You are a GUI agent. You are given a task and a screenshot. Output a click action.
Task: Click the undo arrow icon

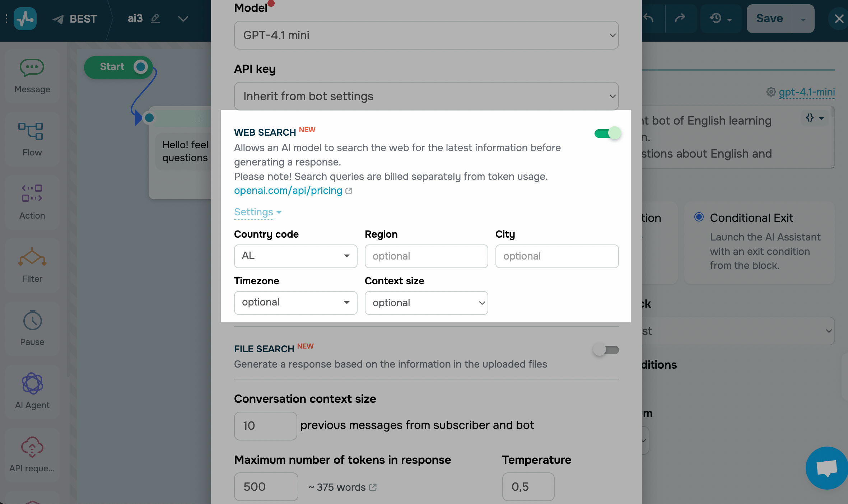pyautogui.click(x=648, y=18)
